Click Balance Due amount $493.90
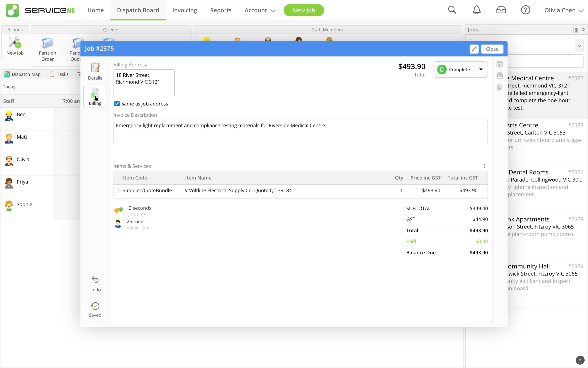The width and height of the screenshot is (588, 368). click(x=479, y=253)
